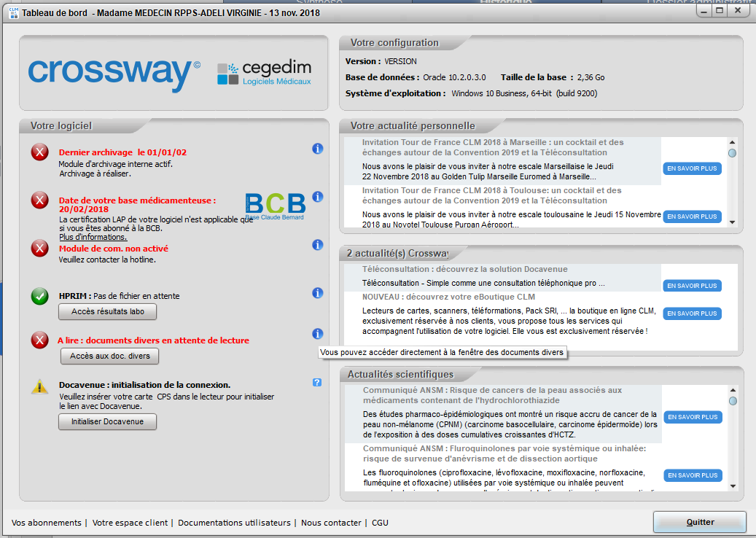The image size is (756, 538).
Task: Open the info icon for base médicamenteuse
Action: [x=317, y=197]
